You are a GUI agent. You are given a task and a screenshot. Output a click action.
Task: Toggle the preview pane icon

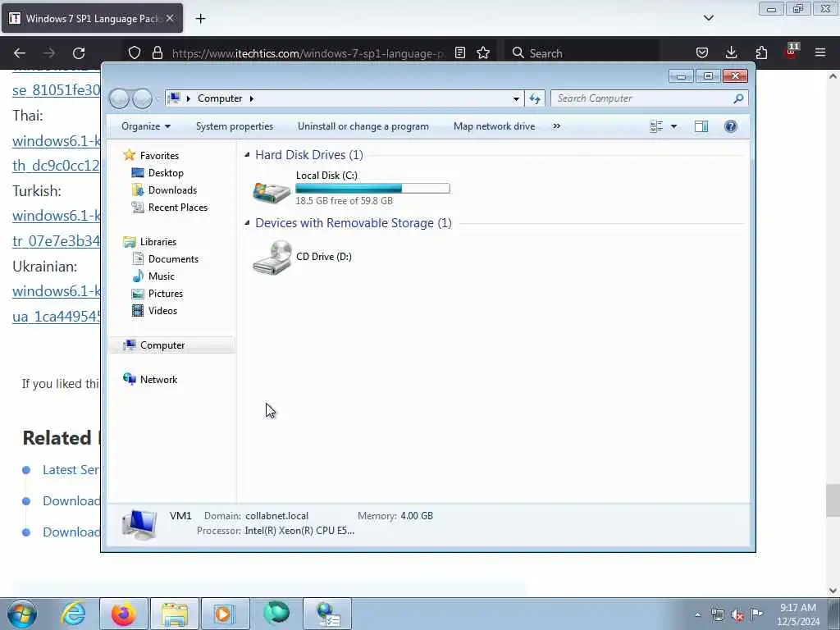pyautogui.click(x=701, y=126)
